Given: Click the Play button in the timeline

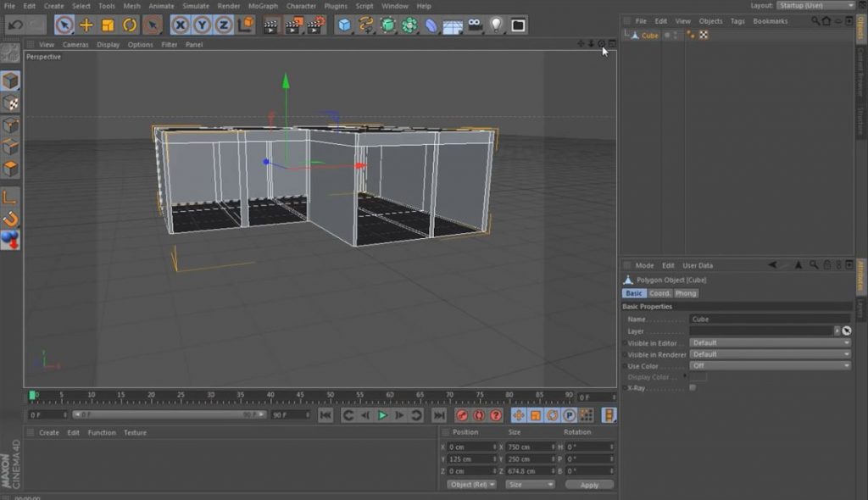Looking at the screenshot, I should [383, 415].
